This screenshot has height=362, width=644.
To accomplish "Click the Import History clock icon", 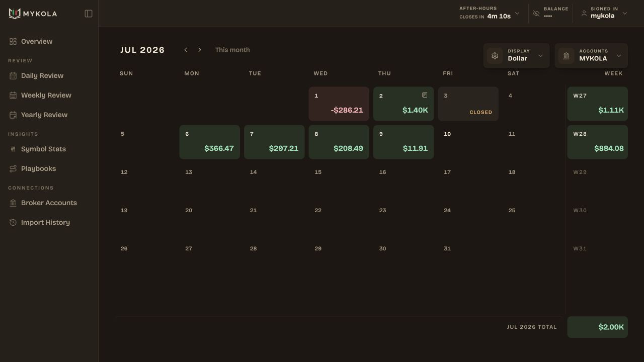I will pos(13,222).
